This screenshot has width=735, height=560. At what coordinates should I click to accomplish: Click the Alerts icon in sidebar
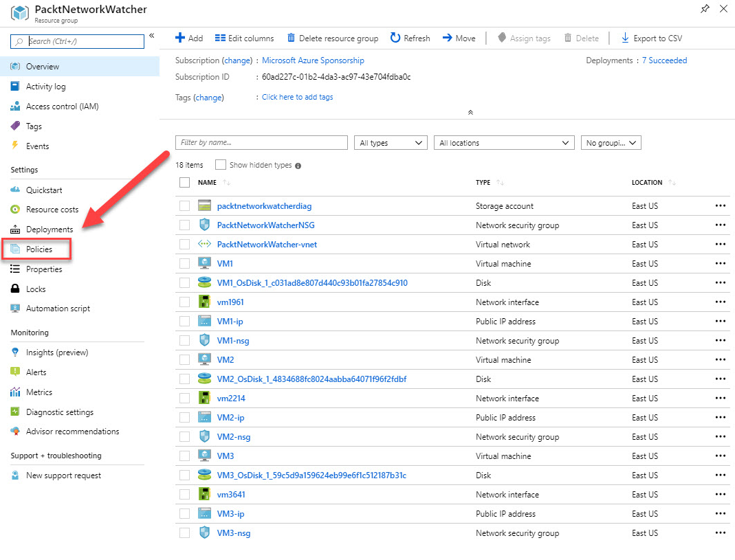(15, 372)
